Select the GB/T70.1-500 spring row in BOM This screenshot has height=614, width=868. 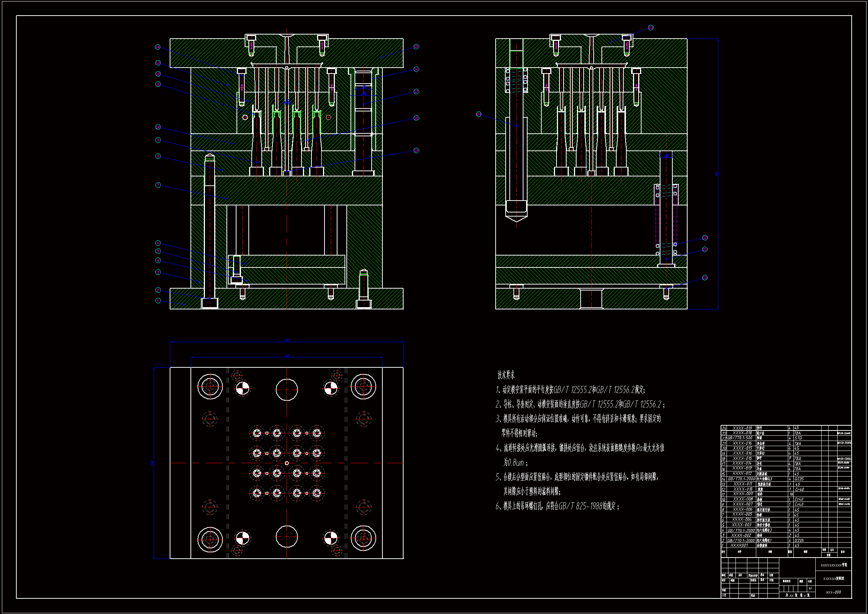point(740,438)
